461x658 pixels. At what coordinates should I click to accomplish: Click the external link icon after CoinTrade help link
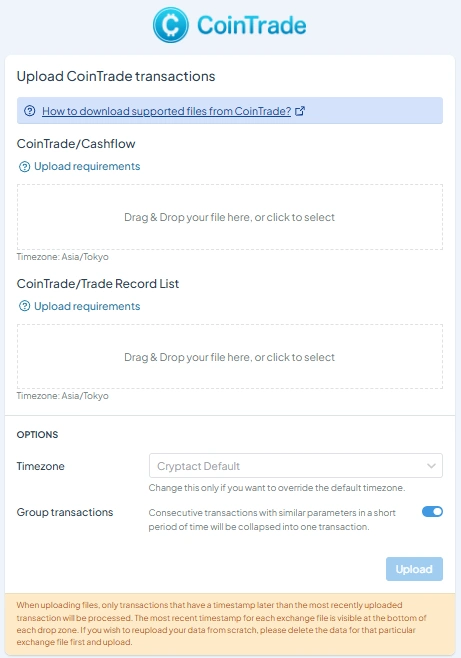click(300, 111)
